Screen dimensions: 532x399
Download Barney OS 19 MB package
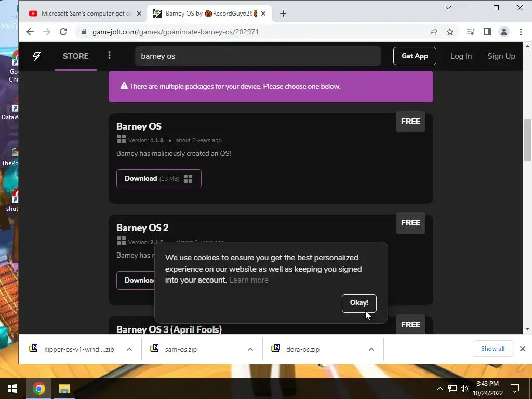pos(159,179)
